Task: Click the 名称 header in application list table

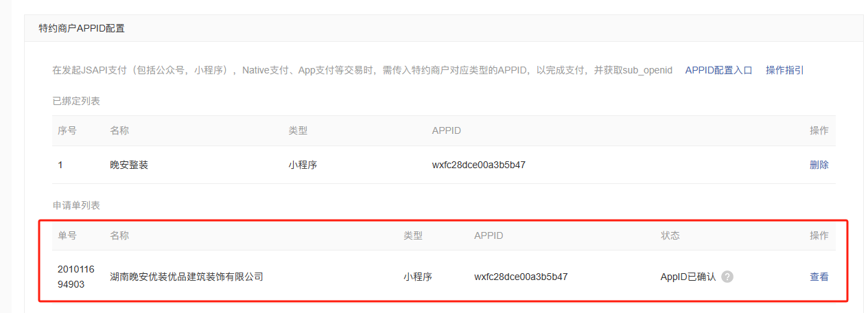Action: tap(119, 235)
